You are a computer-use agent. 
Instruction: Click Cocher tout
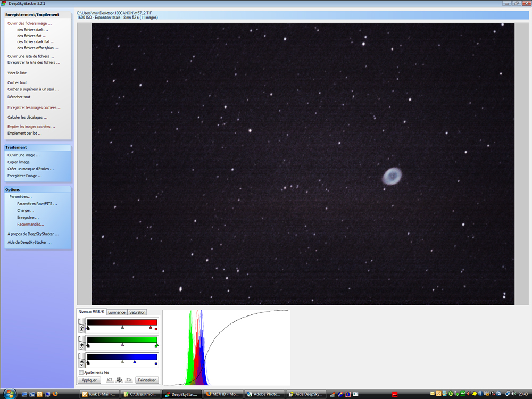click(17, 82)
